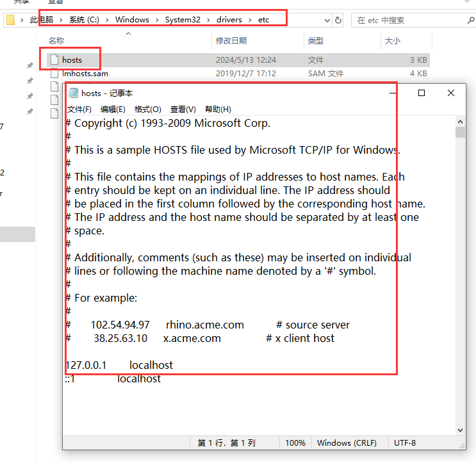Click the 3 KB size cell
This screenshot has height=463, width=476.
click(418, 60)
